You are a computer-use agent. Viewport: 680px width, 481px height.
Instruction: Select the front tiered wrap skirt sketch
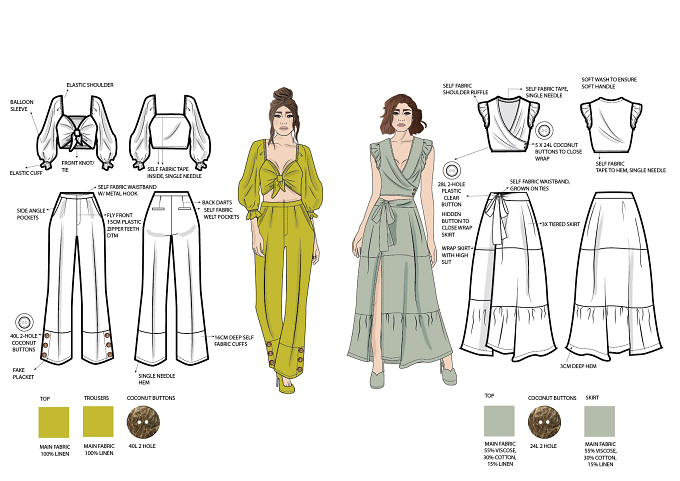pyautogui.click(x=508, y=276)
